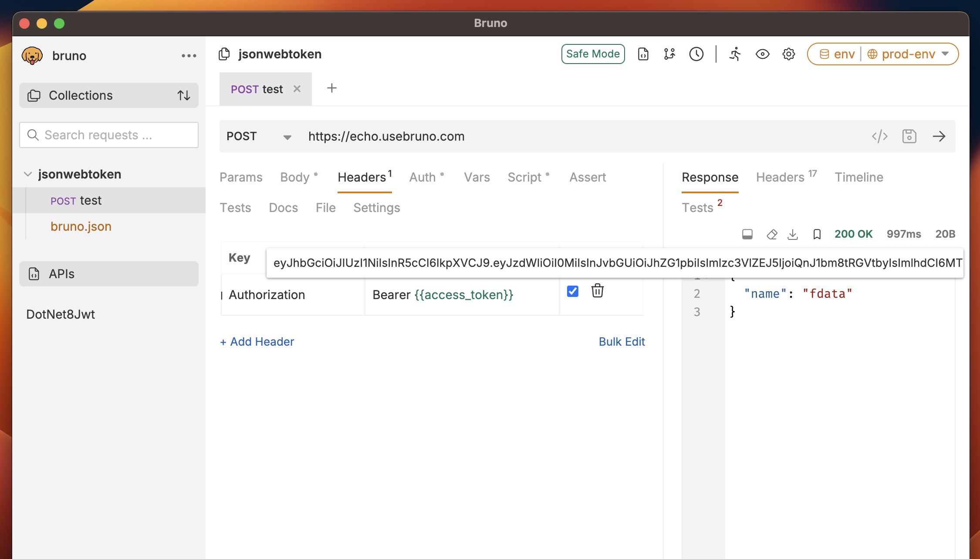Screen dimensions: 980x559
Task: Enable the Authorization header checkbox
Action: pyautogui.click(x=572, y=291)
